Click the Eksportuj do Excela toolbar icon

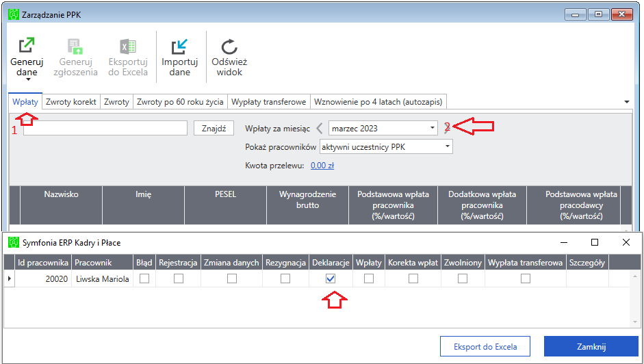point(128,46)
